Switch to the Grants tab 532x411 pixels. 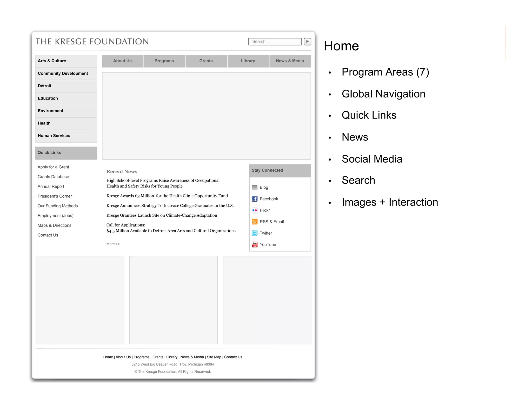[206, 61]
